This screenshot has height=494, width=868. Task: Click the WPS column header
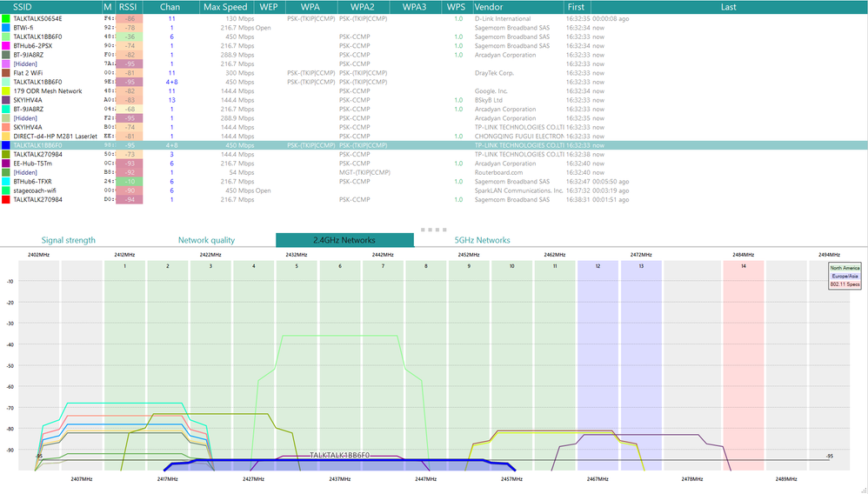457,7
